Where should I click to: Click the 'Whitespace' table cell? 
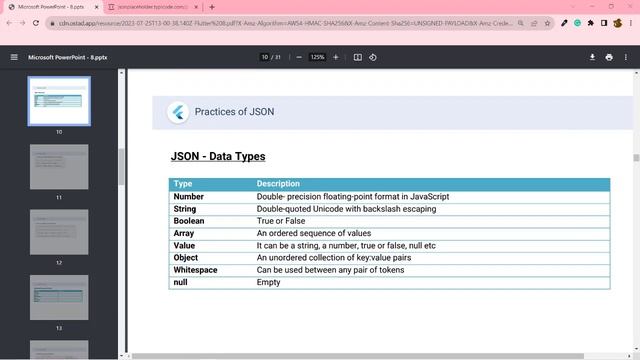coord(195,270)
